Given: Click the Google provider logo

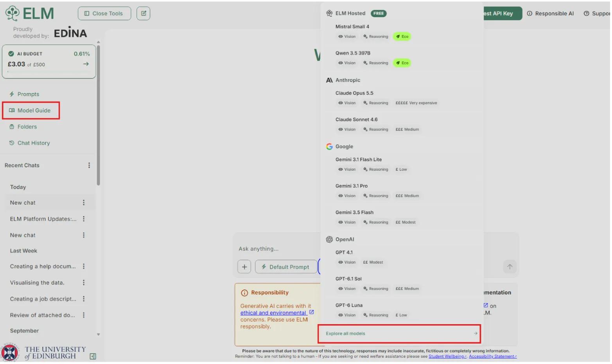Looking at the screenshot, I should [329, 147].
